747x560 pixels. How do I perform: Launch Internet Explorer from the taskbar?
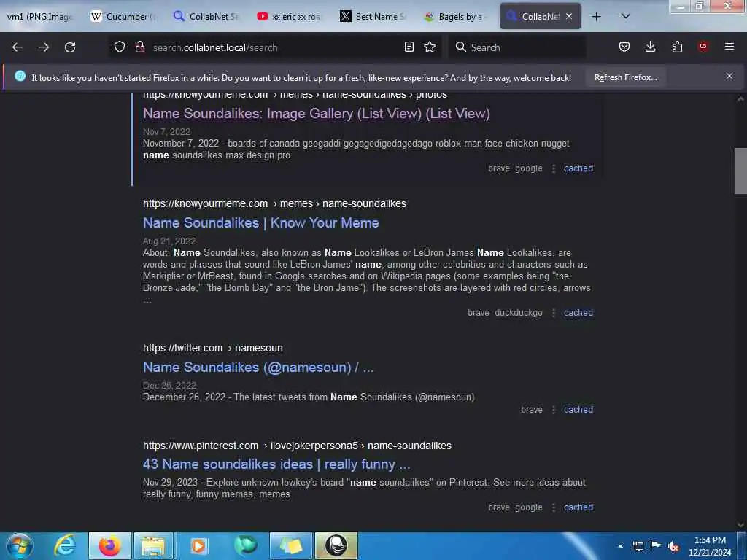(65, 545)
